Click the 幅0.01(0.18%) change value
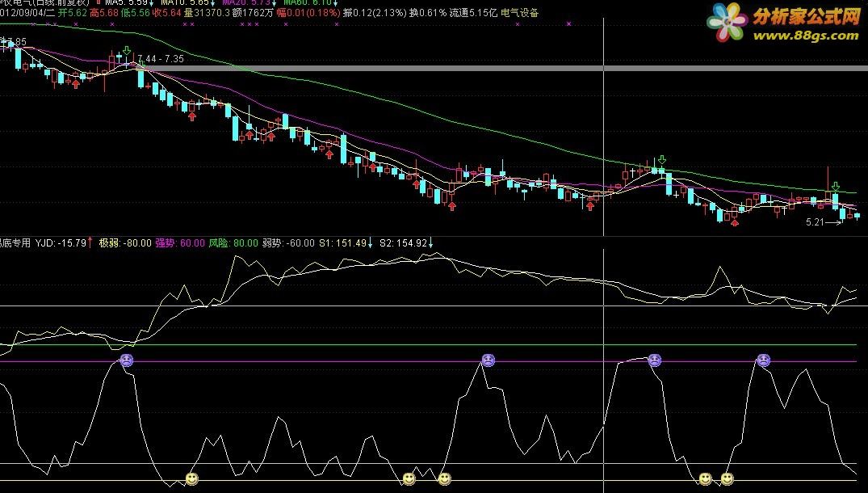Image resolution: width=868 pixels, height=493 pixels. tap(308, 12)
